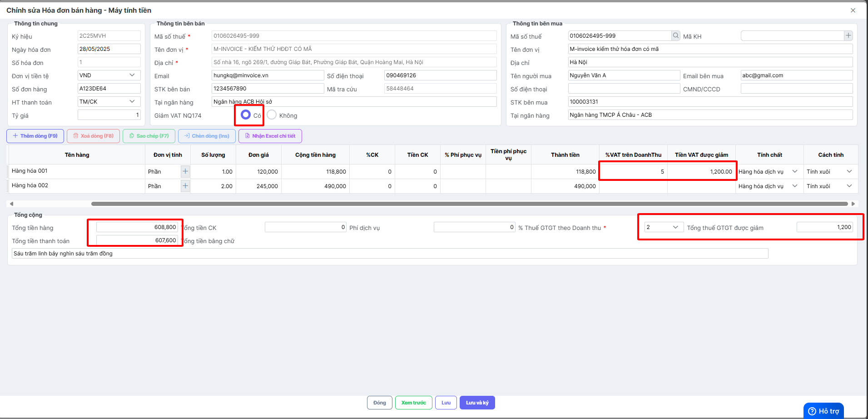Open Tính chất dropdown for Hàng hóa 002

coord(769,186)
